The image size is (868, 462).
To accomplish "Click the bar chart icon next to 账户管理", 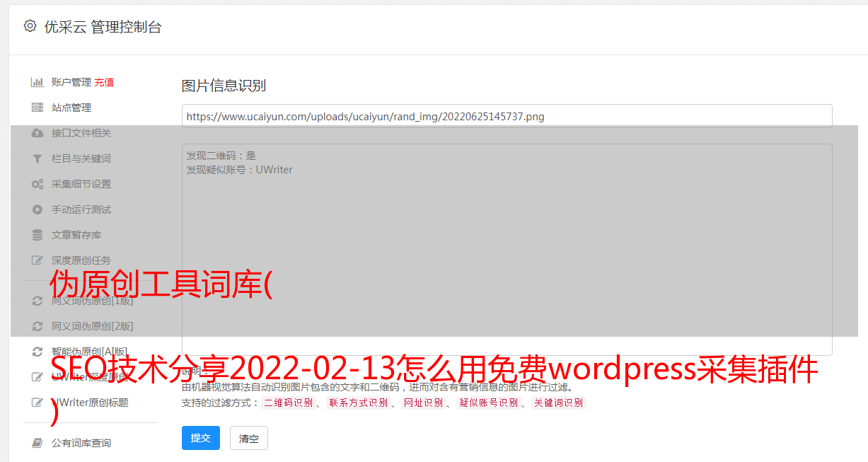I will (x=37, y=82).
